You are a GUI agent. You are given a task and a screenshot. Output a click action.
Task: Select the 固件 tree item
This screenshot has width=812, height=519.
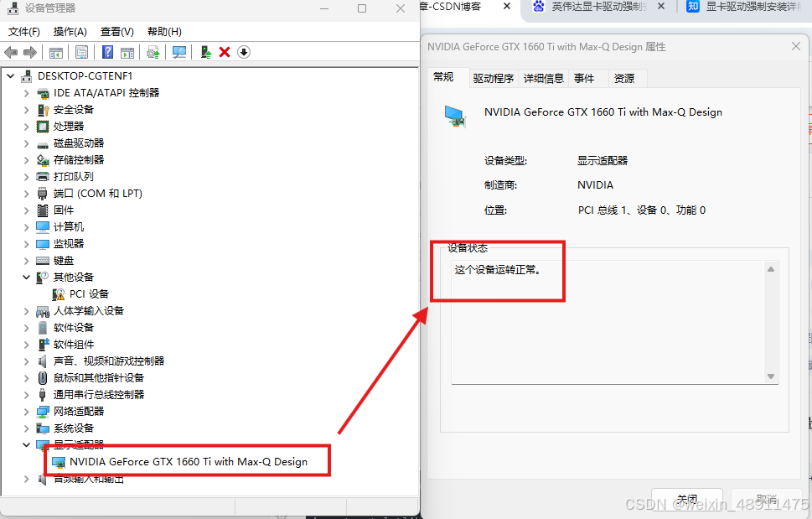(x=64, y=210)
